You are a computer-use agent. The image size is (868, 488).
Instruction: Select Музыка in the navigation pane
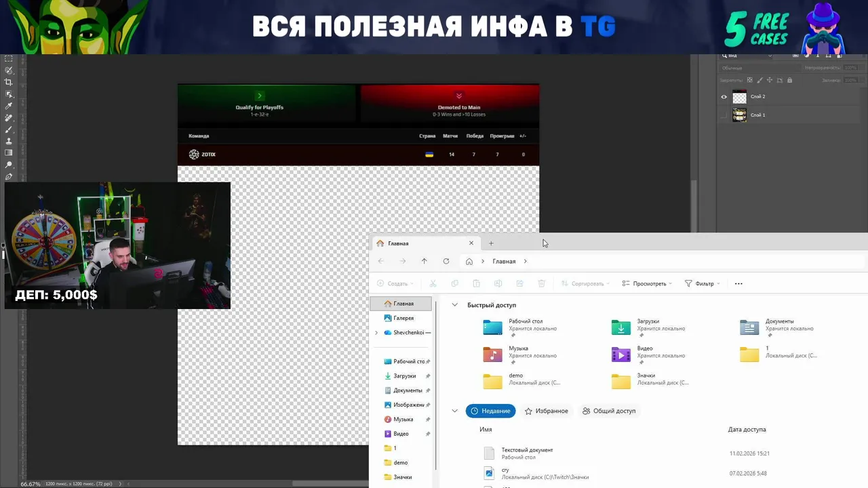pyautogui.click(x=402, y=420)
